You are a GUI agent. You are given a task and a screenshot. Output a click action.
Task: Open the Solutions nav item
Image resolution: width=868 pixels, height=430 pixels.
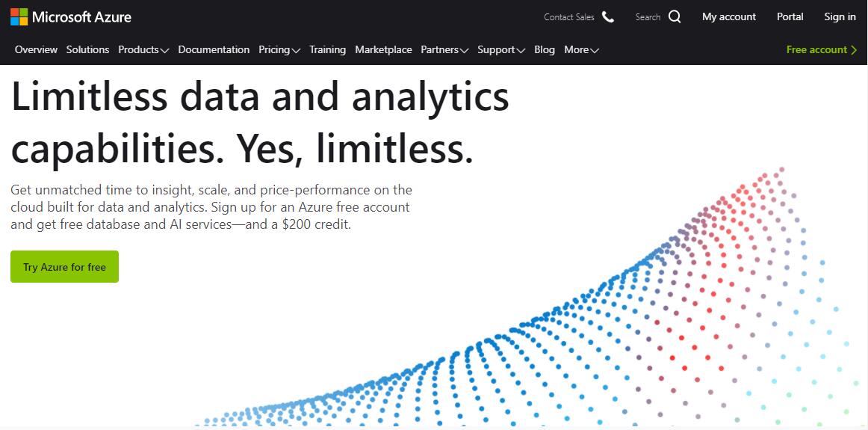[x=87, y=50]
